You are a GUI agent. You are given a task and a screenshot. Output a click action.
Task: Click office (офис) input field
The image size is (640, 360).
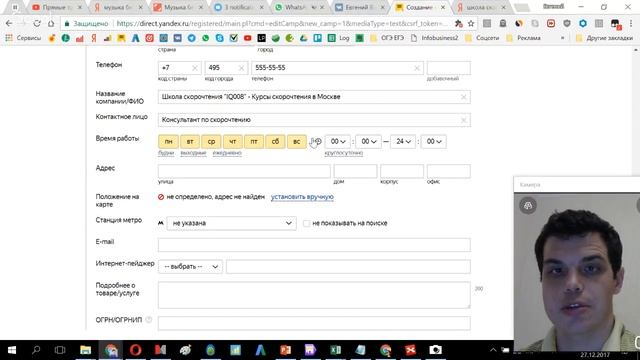coord(449,171)
